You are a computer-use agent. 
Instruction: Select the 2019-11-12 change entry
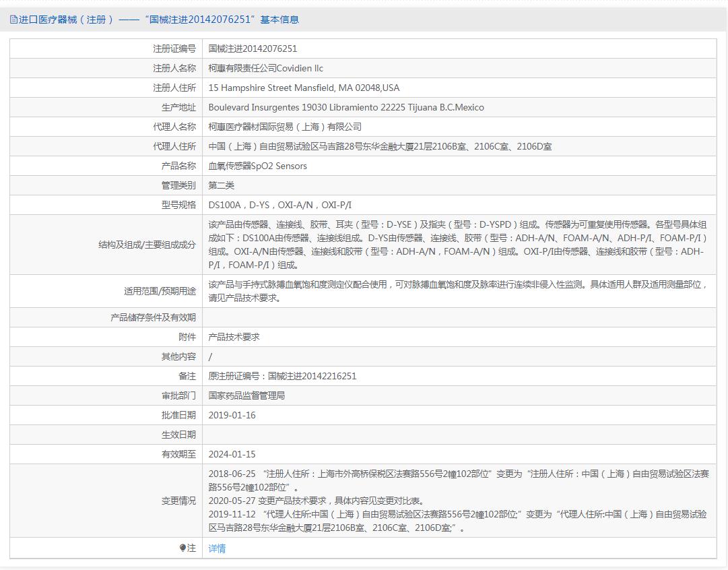(x=458, y=521)
